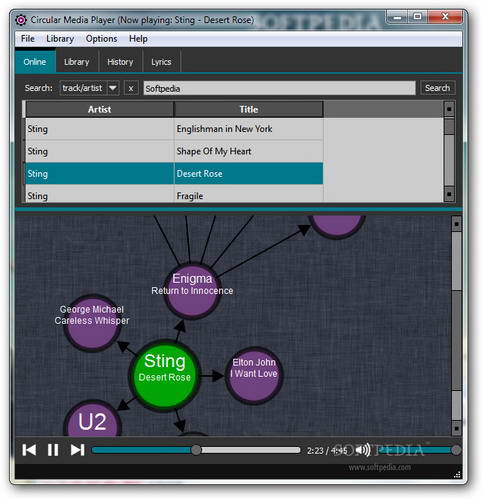Screen dimensions: 483x500
Task: Click the graph view scroll up button
Action: click(457, 224)
